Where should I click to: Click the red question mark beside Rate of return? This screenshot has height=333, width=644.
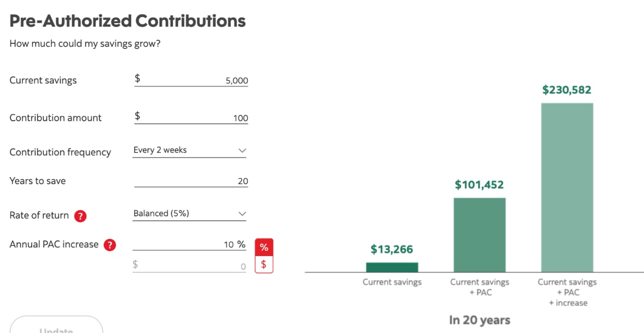coord(80,216)
